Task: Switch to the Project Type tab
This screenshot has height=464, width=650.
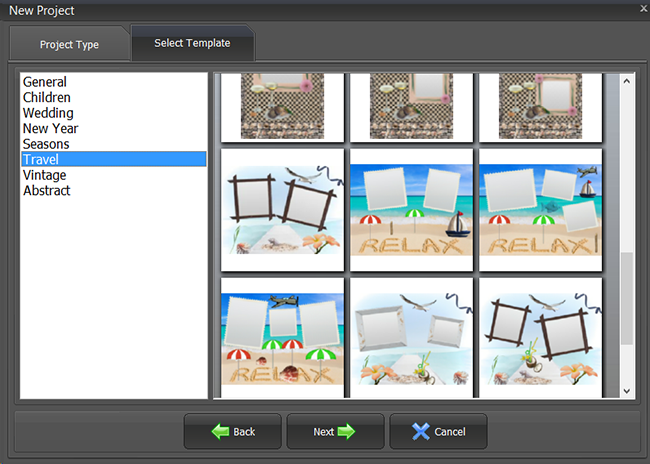Action: pos(69,44)
